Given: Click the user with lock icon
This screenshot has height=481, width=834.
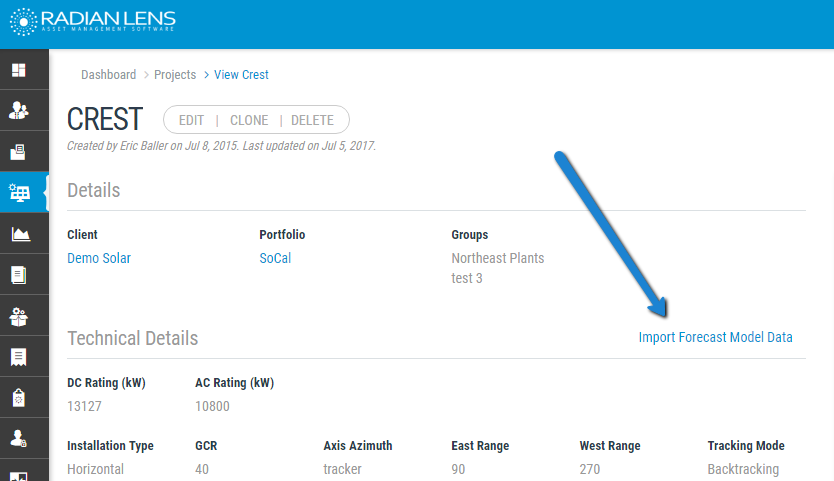Looking at the screenshot, I should point(19,438).
